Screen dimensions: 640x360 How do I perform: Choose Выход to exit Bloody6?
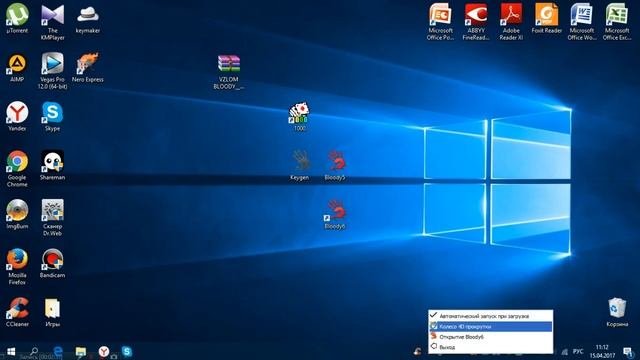pyautogui.click(x=491, y=347)
